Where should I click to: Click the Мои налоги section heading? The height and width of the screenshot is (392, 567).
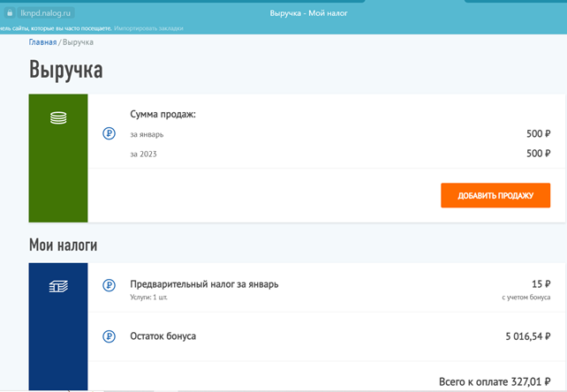click(63, 245)
